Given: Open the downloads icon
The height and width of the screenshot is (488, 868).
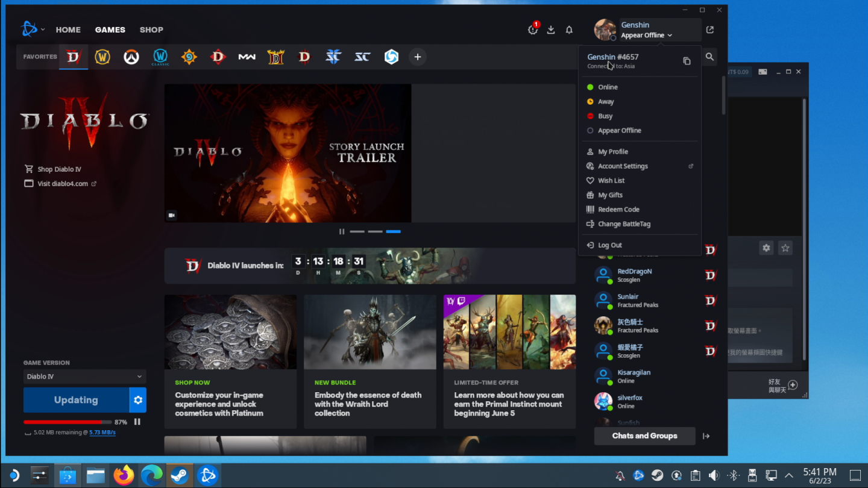Looking at the screenshot, I should [x=551, y=30].
